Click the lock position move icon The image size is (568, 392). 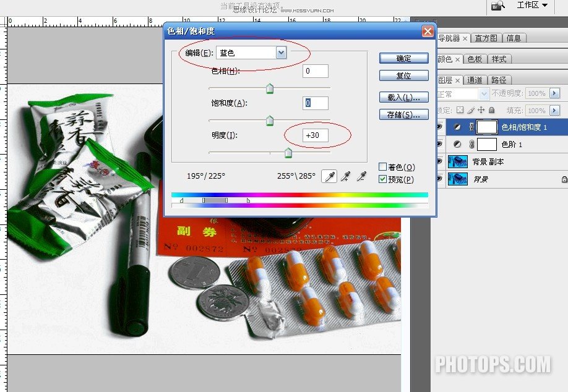pyautogui.click(x=481, y=110)
